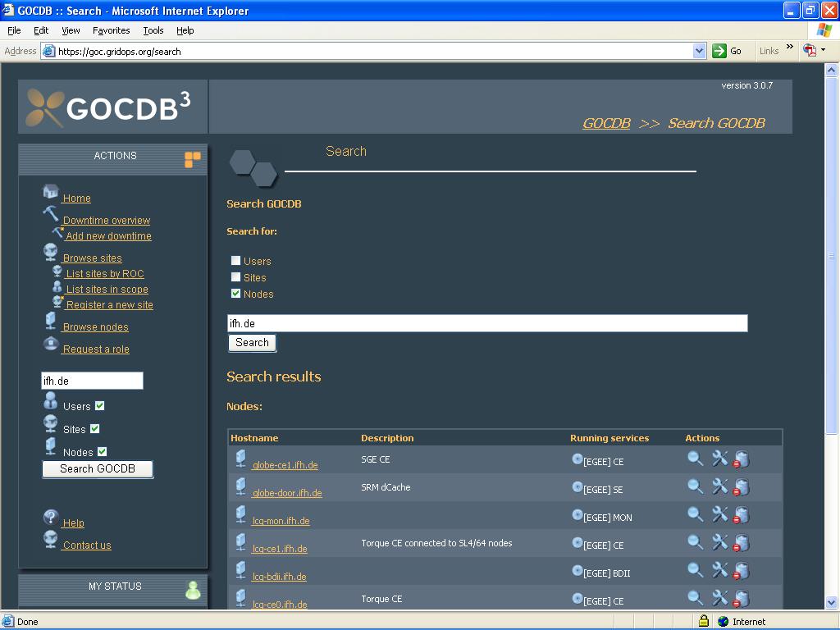Viewport: 840px width, 630px height.
Task: Click the delete database icon for lcg-bdii.ifh.de
Action: click(741, 571)
